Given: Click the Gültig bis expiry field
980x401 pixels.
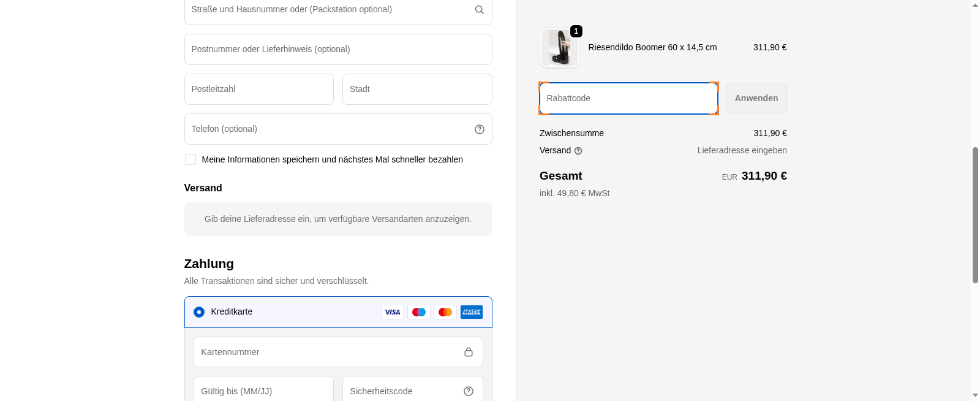Looking at the screenshot, I should pyautogui.click(x=263, y=391).
